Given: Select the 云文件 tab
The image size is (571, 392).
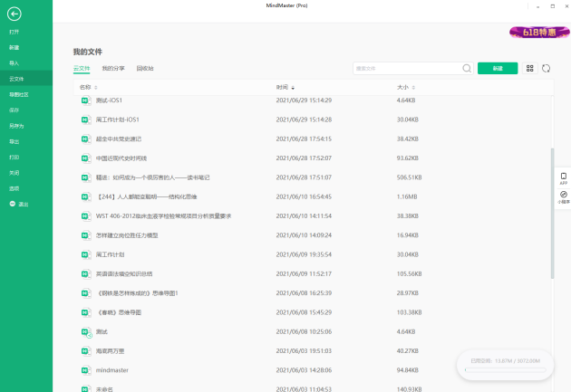Looking at the screenshot, I should [82, 69].
